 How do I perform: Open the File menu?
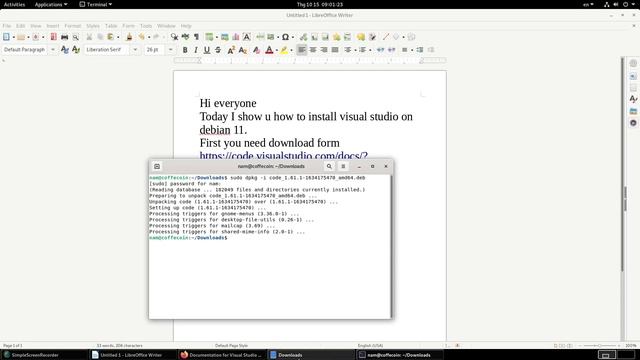[x=7, y=26]
